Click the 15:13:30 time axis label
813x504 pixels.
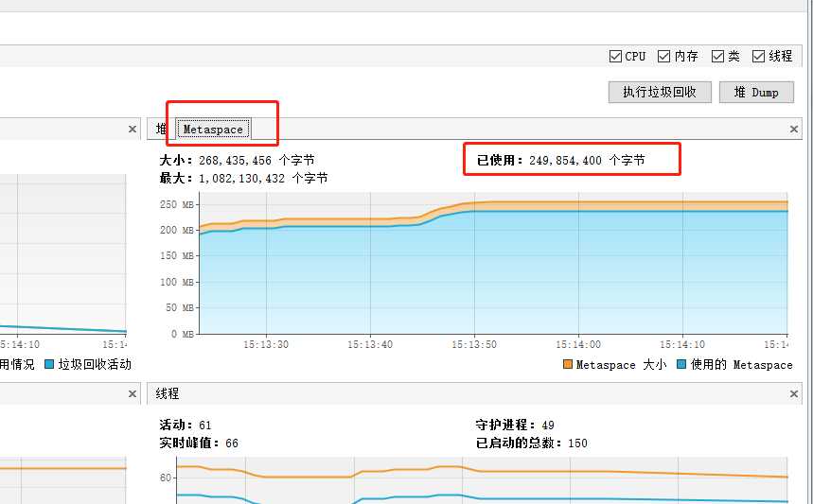point(265,344)
